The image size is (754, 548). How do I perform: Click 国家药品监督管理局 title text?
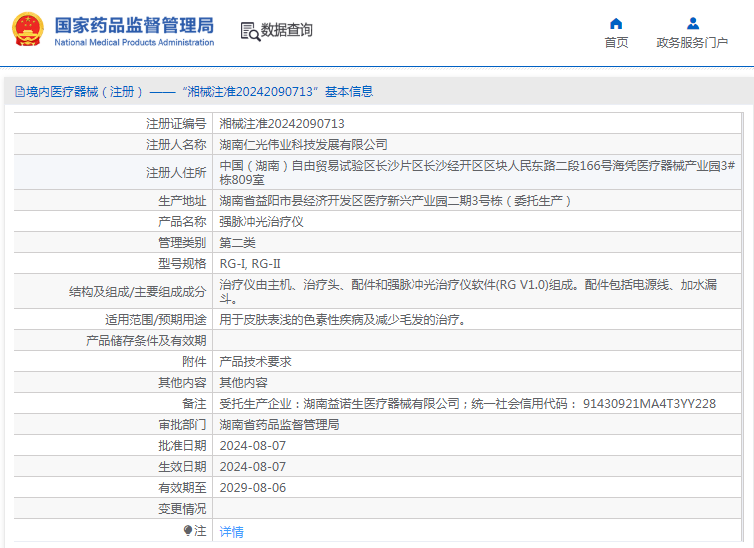coord(134,25)
